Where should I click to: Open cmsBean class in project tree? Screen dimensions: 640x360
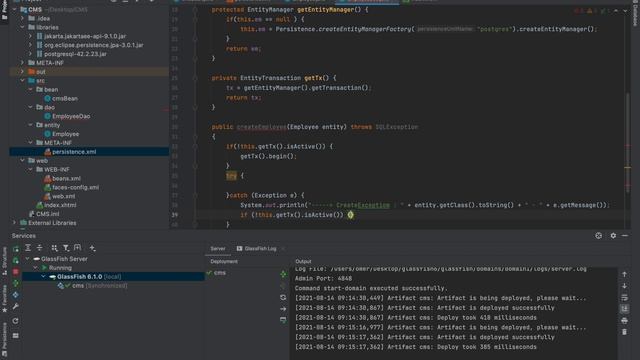click(x=65, y=98)
